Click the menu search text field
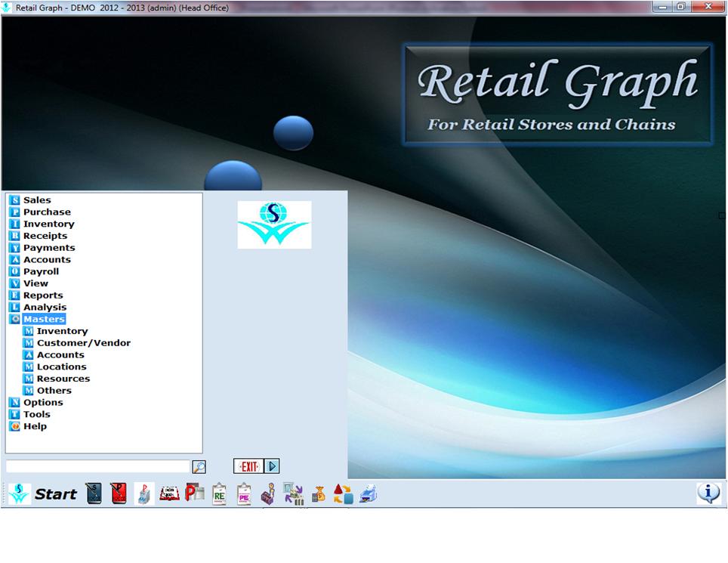Screen dimensions: 728x563 [98, 466]
